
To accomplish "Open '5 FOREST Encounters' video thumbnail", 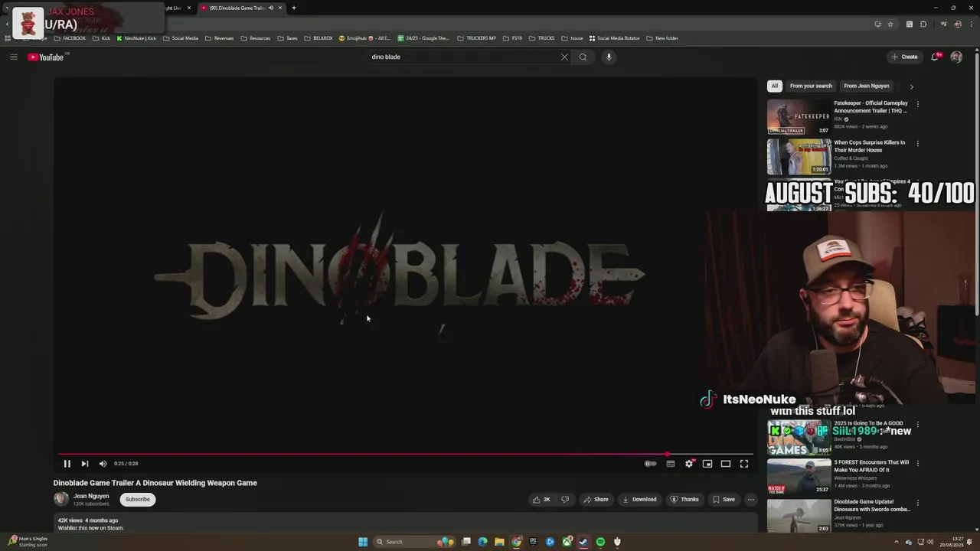I will [x=799, y=476].
